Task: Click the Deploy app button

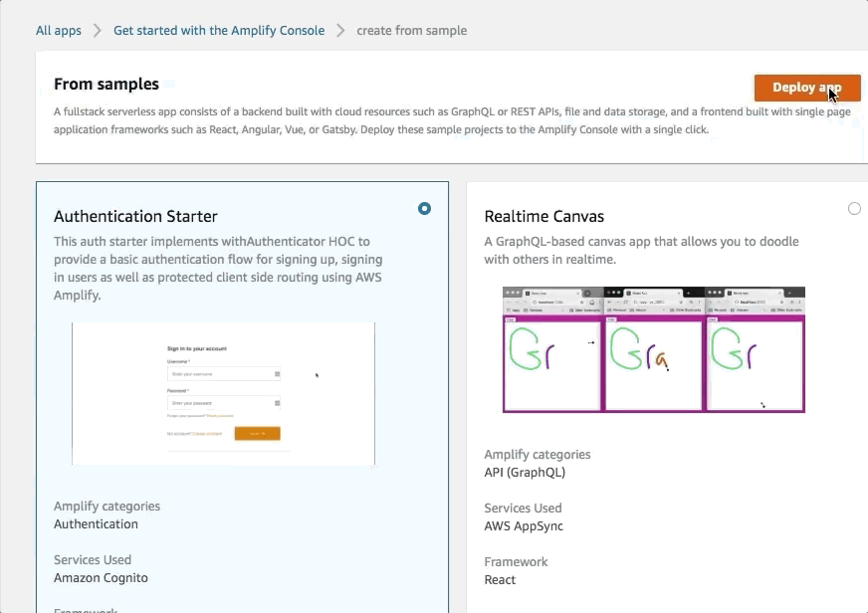Action: [x=806, y=88]
